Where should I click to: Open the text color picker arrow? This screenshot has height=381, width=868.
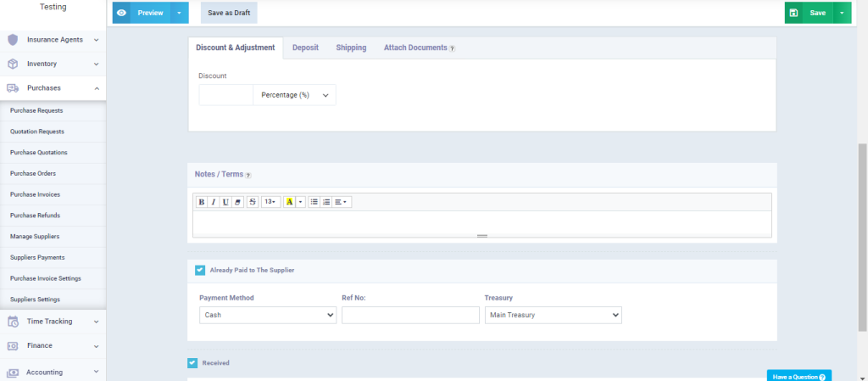[301, 202]
